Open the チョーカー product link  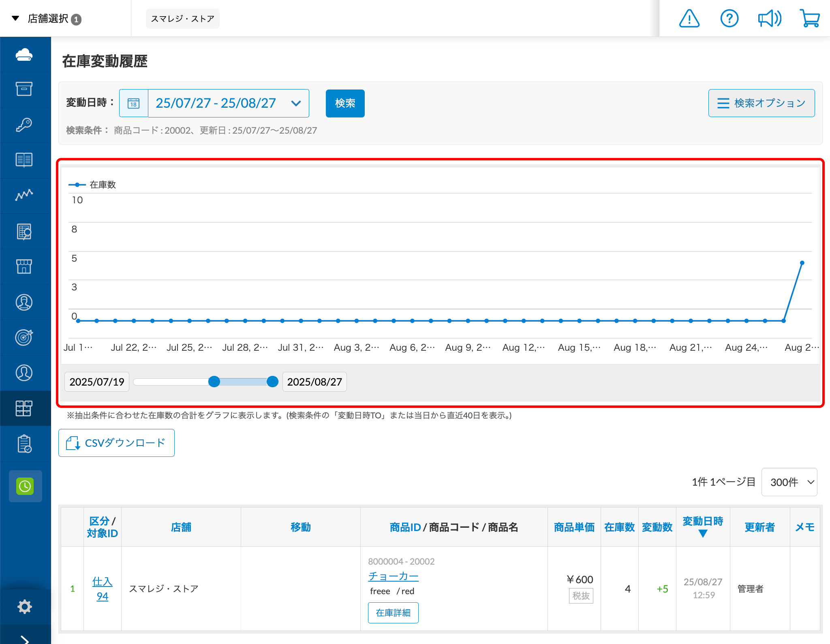pos(393,576)
